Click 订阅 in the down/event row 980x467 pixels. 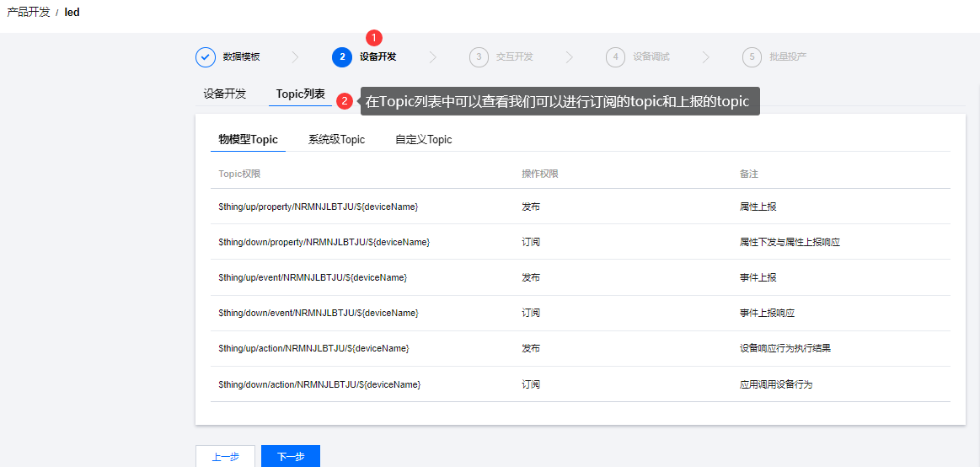[x=531, y=313]
